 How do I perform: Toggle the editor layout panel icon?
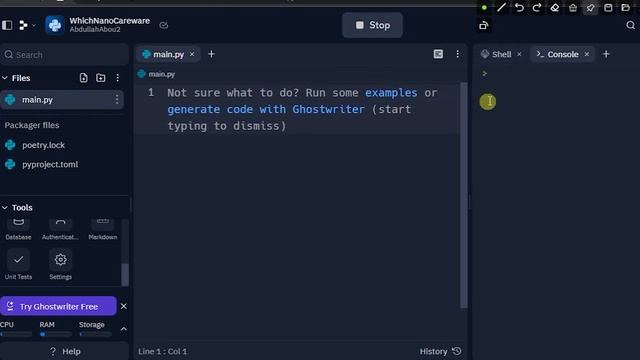click(438, 54)
